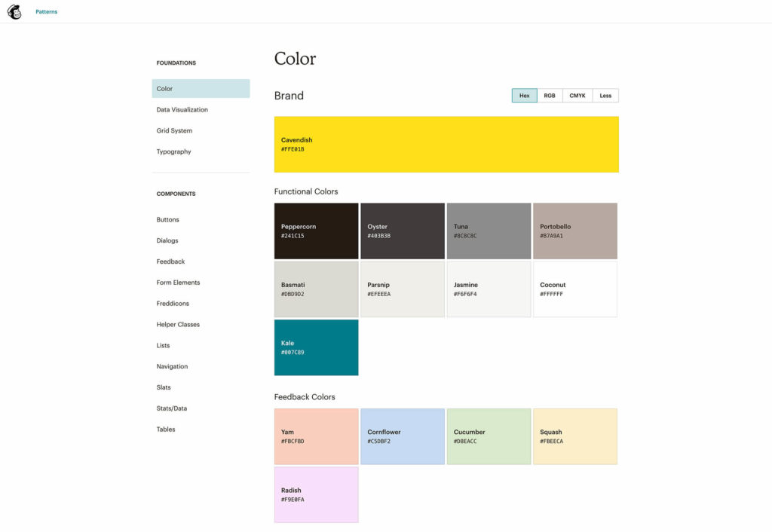Image resolution: width=772 pixels, height=532 pixels.
Task: Select the Cavendish yellow brand swatch
Action: tap(446, 145)
